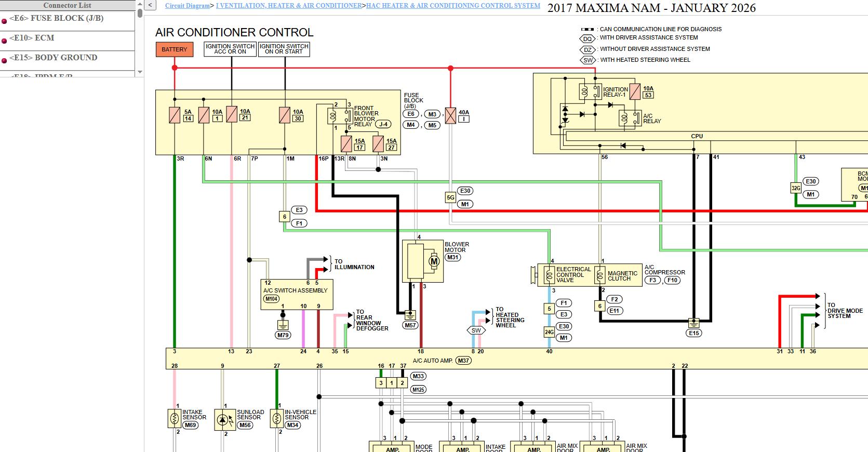Click the M79 ground symbol
The image size is (868, 452).
click(283, 325)
